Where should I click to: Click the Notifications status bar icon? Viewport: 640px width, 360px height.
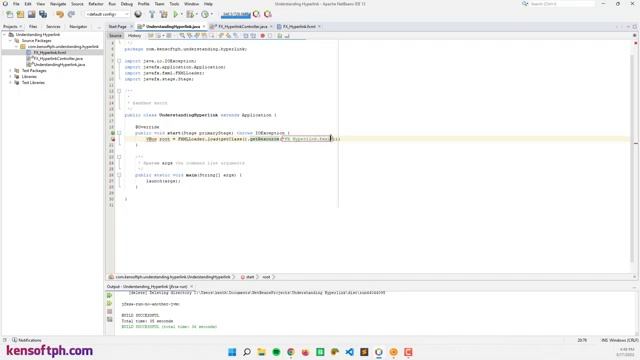pos(15,340)
